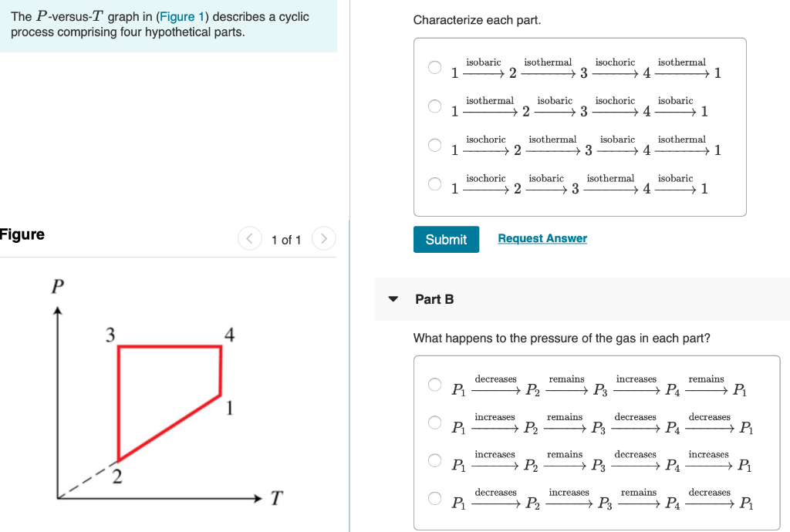790x532 pixels.
Task: Click the Submit button
Action: click(446, 239)
